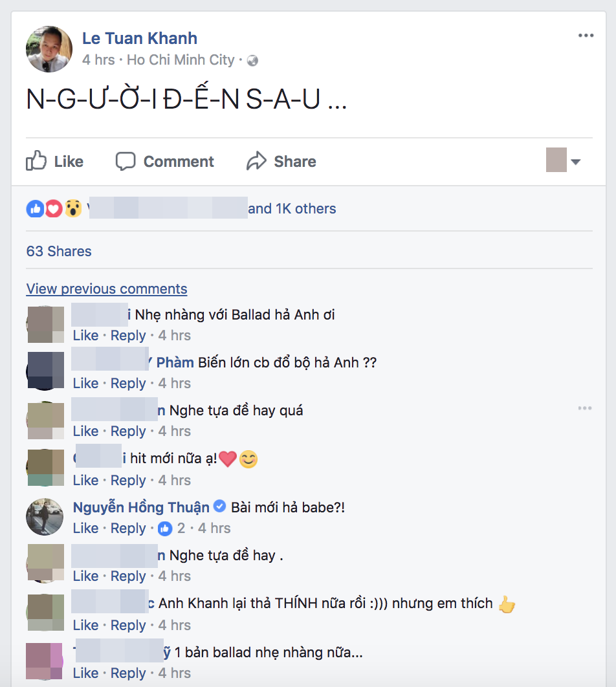Screen dimensions: 616x687
Task: Click the Wow reaction emoji icon
Action: [73, 208]
